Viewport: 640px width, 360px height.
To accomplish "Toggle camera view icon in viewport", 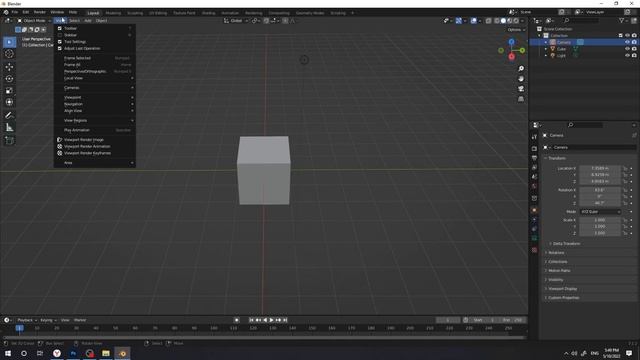I will [521, 89].
